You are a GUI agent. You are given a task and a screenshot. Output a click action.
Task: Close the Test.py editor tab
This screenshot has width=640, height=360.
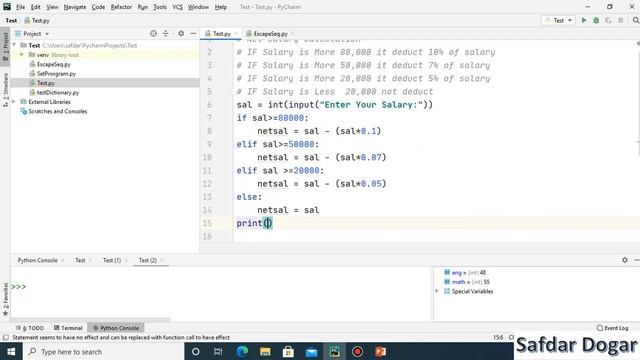pos(236,33)
